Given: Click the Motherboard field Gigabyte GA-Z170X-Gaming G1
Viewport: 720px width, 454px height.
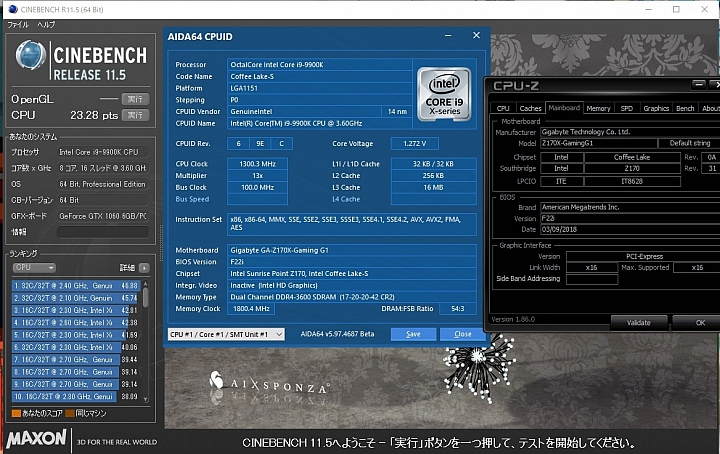Looking at the screenshot, I should 352,250.
